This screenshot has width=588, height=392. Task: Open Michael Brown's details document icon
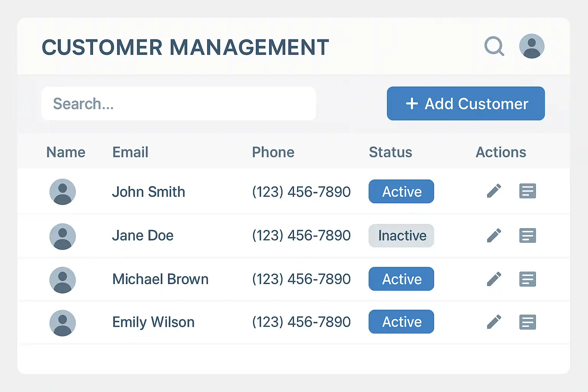click(528, 279)
